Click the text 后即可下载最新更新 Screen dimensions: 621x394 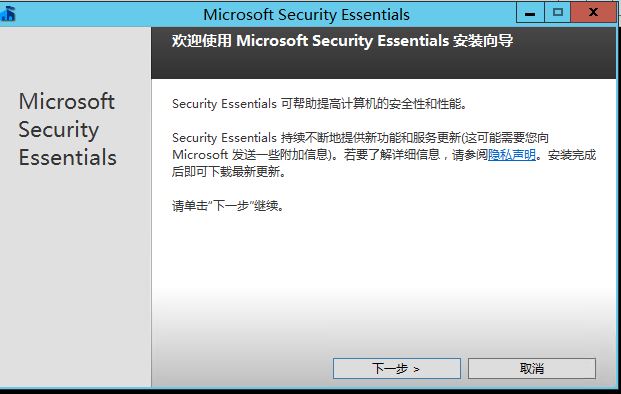point(229,172)
